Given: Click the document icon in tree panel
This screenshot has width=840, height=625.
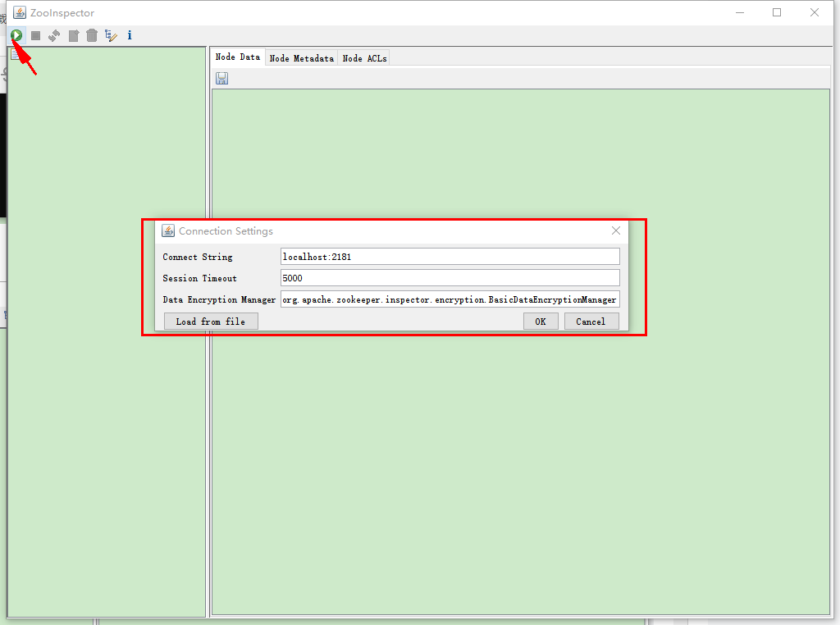Looking at the screenshot, I should tap(15, 53).
